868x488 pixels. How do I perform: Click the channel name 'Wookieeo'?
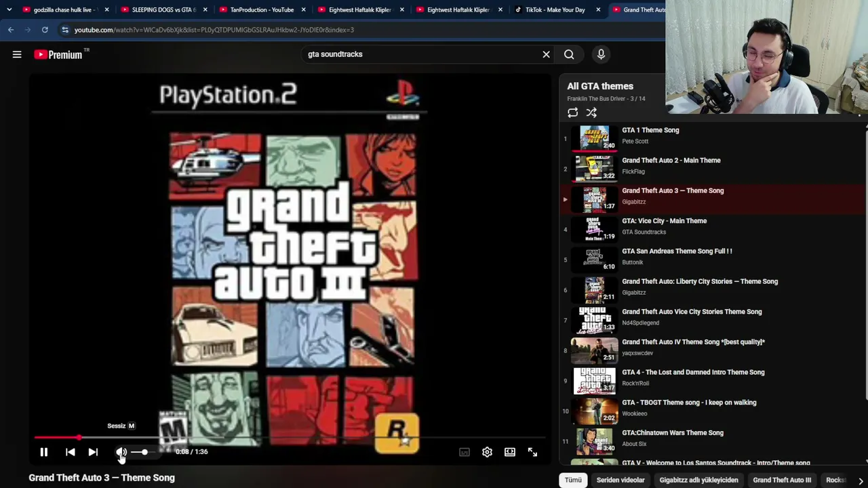click(x=635, y=414)
